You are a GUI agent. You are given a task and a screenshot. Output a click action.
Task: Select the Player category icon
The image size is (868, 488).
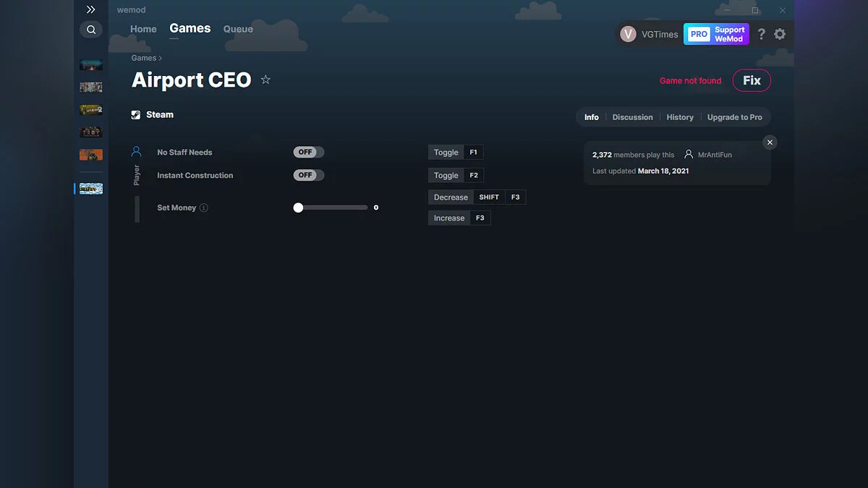coord(136,153)
